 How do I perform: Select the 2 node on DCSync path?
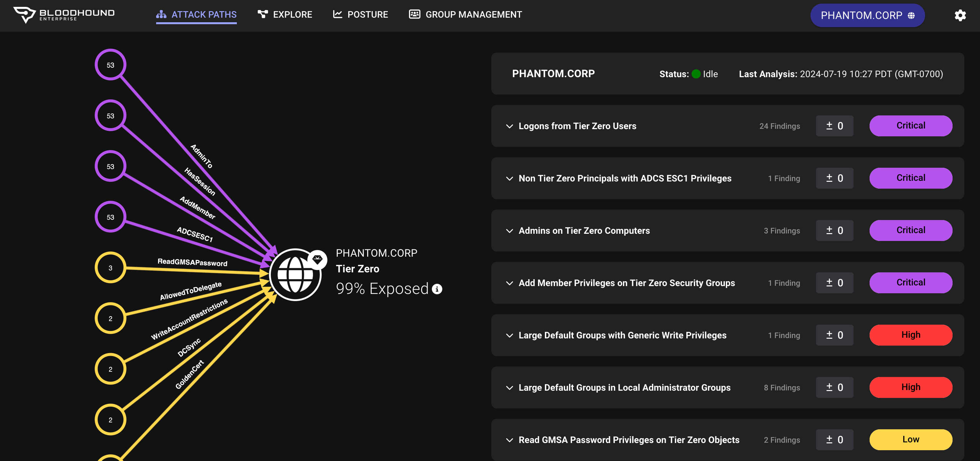pyautogui.click(x=110, y=419)
